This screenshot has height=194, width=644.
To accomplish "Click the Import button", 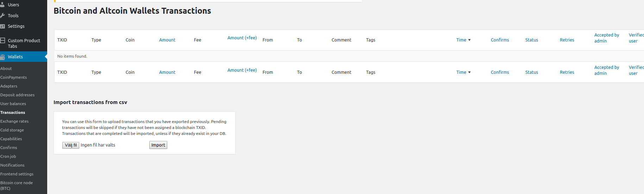I will click(x=158, y=145).
